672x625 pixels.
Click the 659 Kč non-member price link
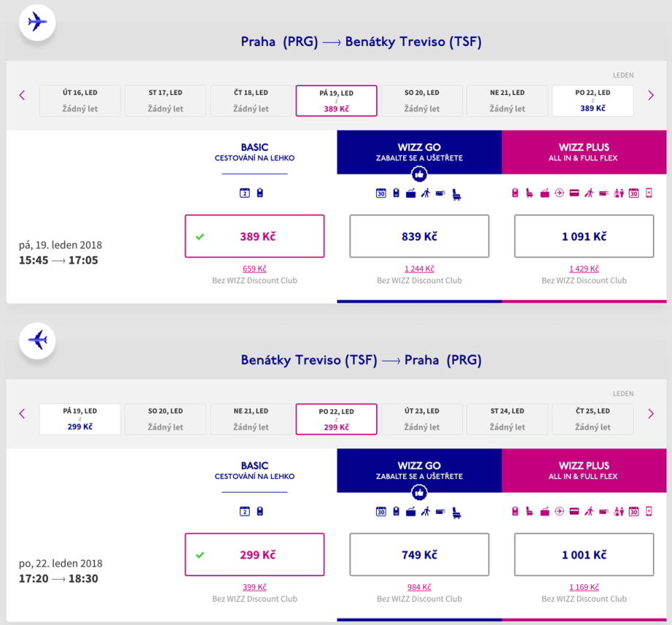tap(254, 269)
